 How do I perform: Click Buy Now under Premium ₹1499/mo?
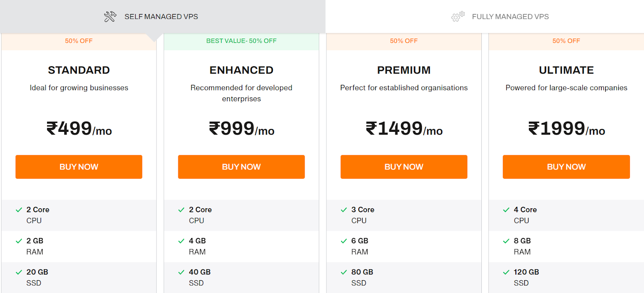pyautogui.click(x=404, y=167)
